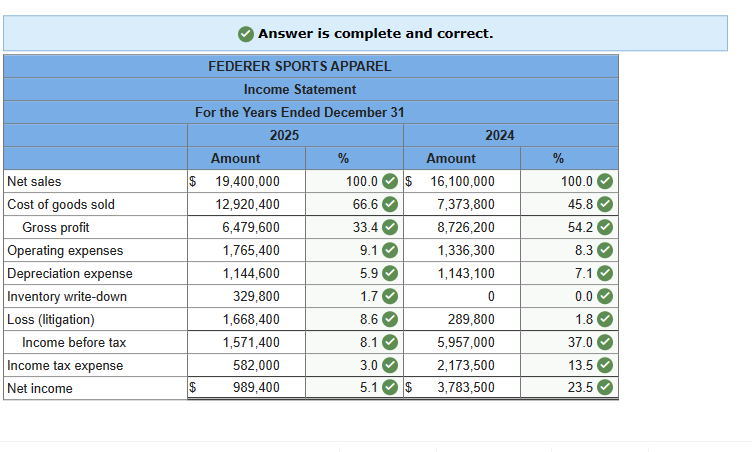Click the check icon next to 1.7 inventory write-down
Viewport: 752px width, 452px height.
(x=390, y=297)
